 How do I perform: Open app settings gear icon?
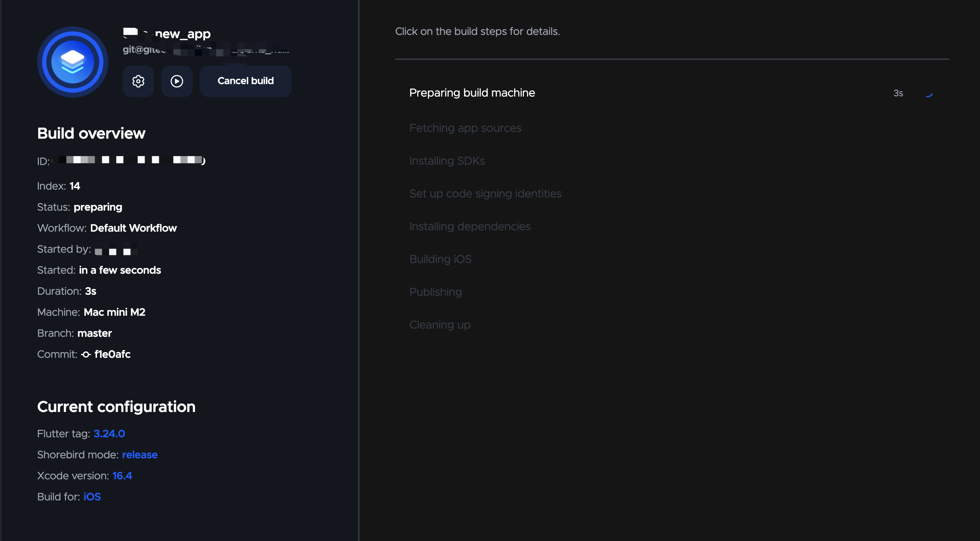tap(138, 81)
